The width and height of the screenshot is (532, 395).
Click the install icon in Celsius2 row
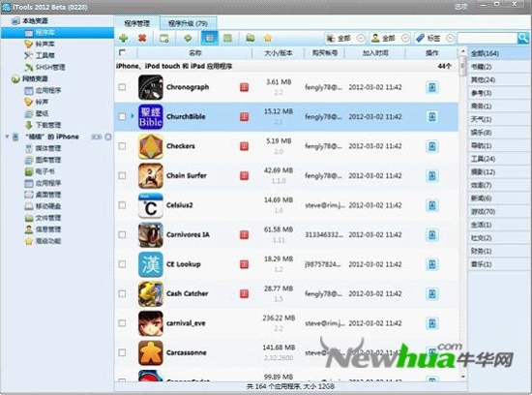tap(432, 205)
